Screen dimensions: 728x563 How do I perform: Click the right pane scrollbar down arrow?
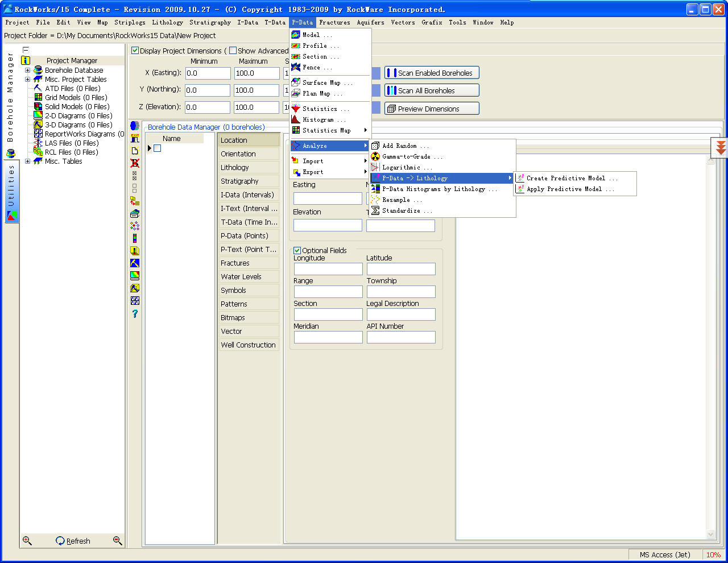click(710, 534)
